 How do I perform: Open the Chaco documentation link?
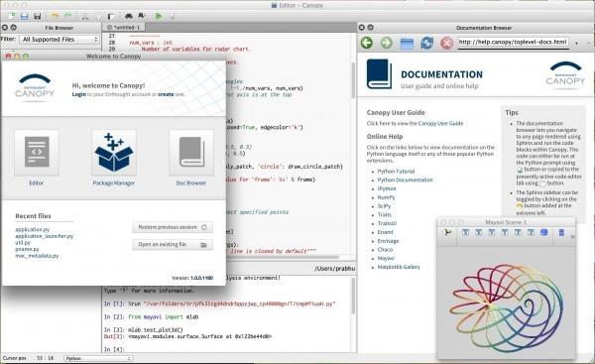click(385, 250)
